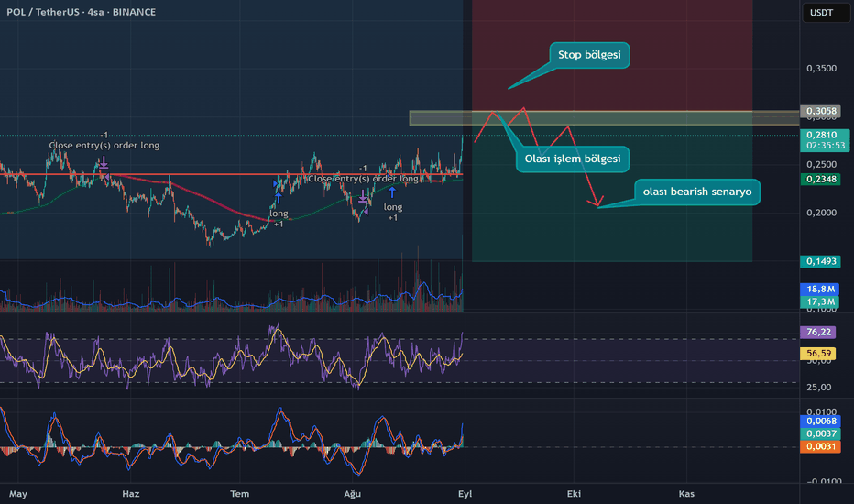The width and height of the screenshot is (854, 504).
Task: Click the Kas label on time axis
Action: click(x=686, y=494)
